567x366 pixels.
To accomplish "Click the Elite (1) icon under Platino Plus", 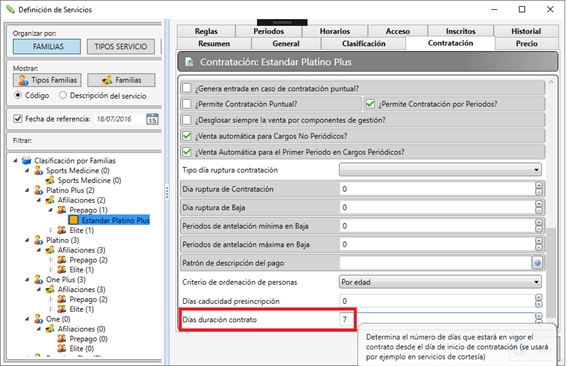I will (62, 230).
